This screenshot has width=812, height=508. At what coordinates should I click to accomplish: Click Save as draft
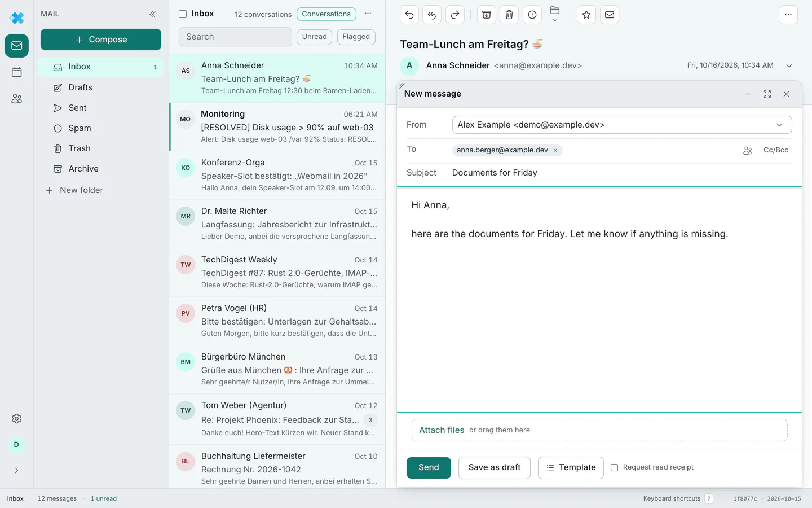click(495, 467)
